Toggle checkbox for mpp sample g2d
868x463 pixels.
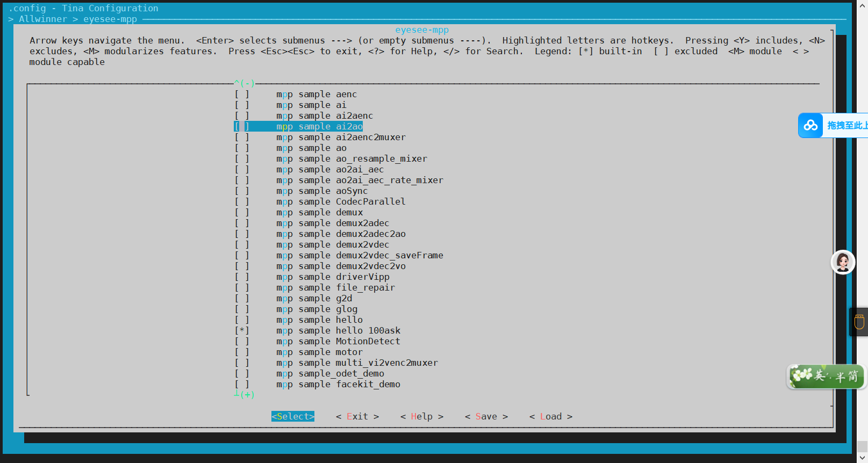[242, 299]
